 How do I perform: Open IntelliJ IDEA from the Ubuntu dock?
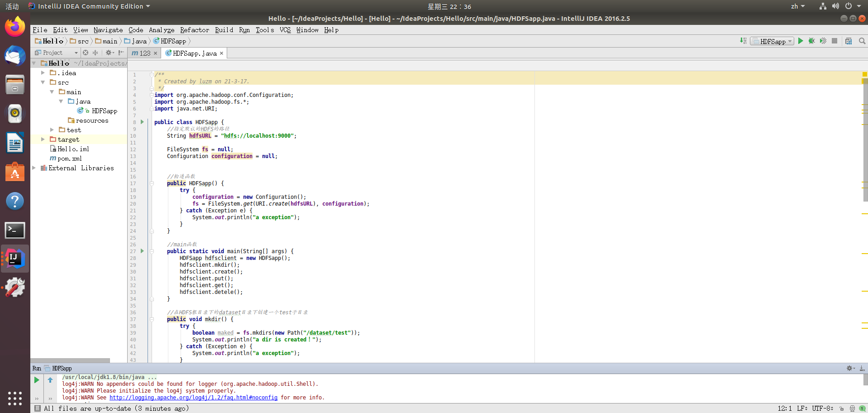[15, 258]
